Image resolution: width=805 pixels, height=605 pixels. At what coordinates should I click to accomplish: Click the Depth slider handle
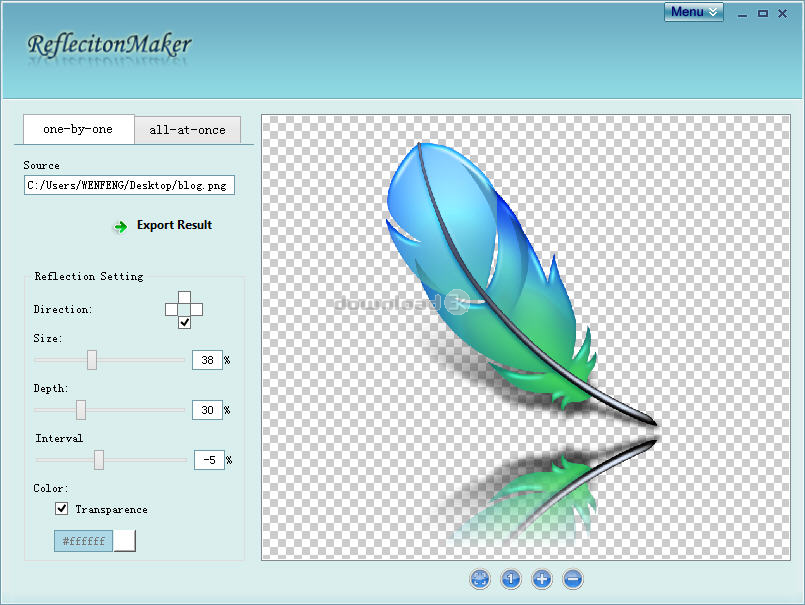(x=81, y=410)
